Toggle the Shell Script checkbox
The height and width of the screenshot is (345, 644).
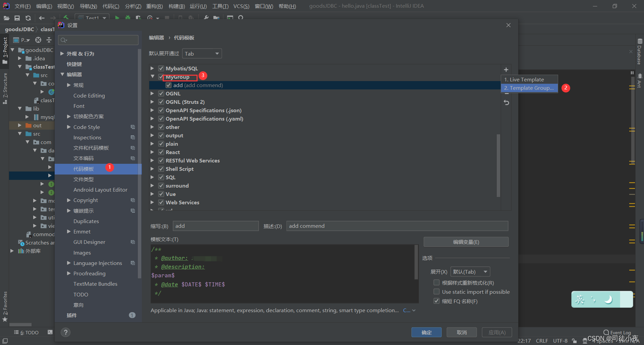point(161,169)
